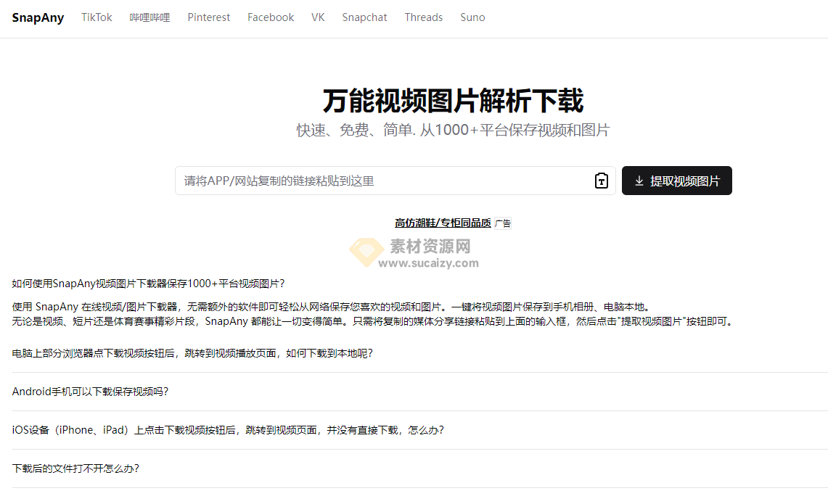828x504 pixels.
Task: Open the Pinterest downloader page
Action: click(x=208, y=17)
